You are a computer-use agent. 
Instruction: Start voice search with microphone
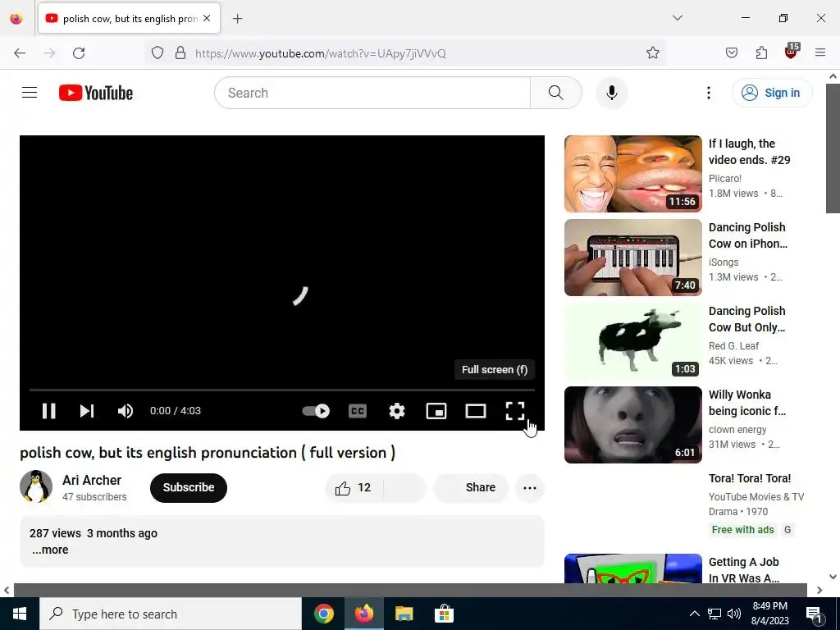(x=612, y=93)
